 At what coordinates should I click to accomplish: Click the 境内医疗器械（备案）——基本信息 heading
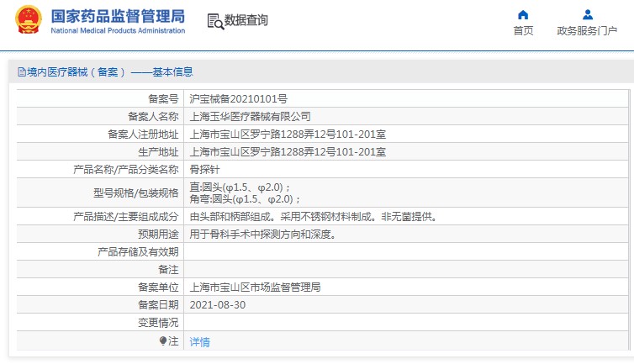109,72
